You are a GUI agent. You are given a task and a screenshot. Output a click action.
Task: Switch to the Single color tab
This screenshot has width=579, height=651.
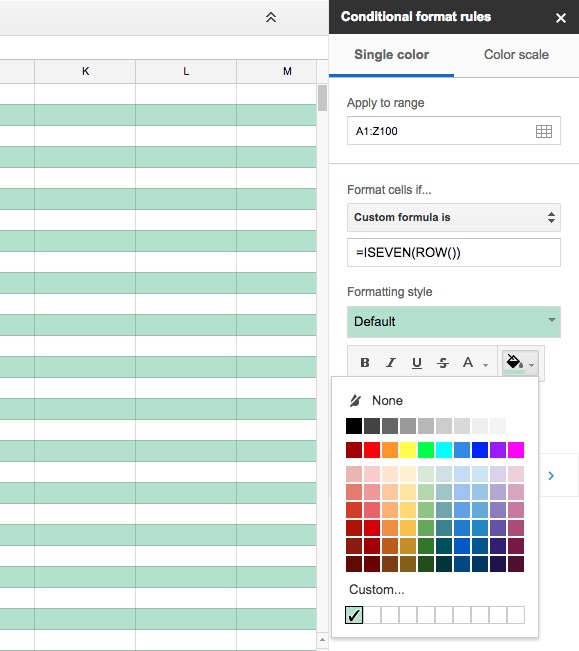(391, 55)
